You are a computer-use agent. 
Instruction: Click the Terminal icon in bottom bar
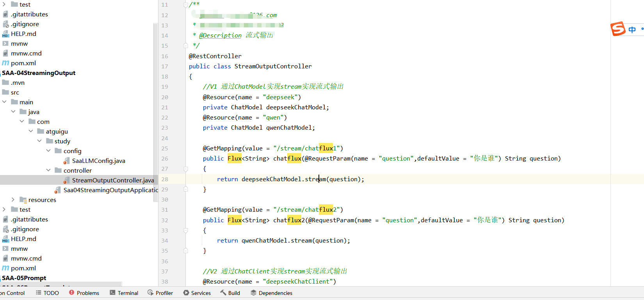[112, 293]
